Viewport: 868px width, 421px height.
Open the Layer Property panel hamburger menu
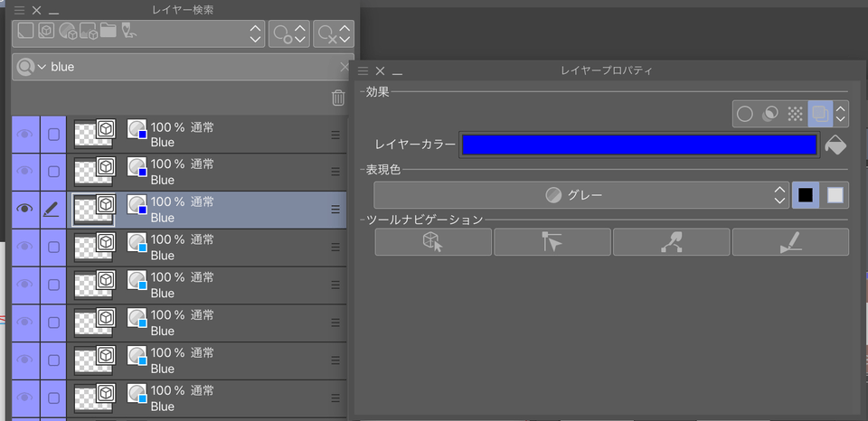[363, 70]
